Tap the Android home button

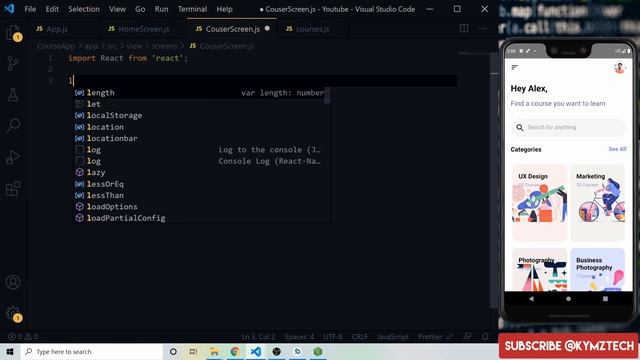pyautogui.click(x=568, y=299)
